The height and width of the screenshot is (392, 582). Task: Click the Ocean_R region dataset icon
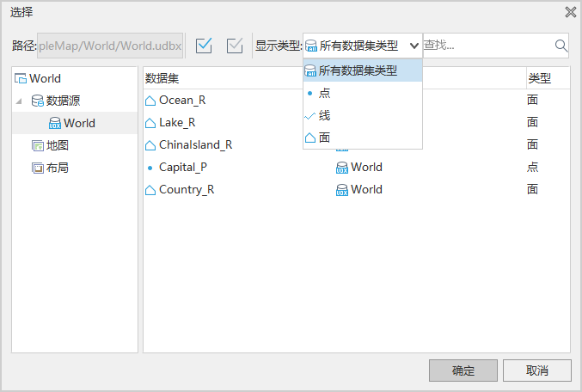click(x=150, y=101)
